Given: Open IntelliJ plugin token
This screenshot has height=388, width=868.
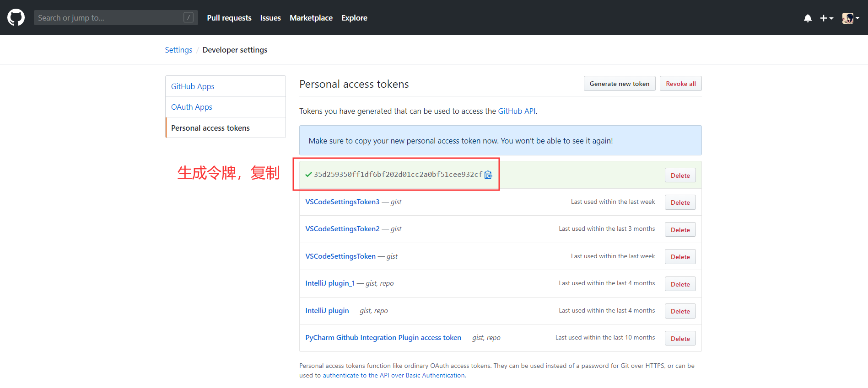Looking at the screenshot, I should coord(327,311).
